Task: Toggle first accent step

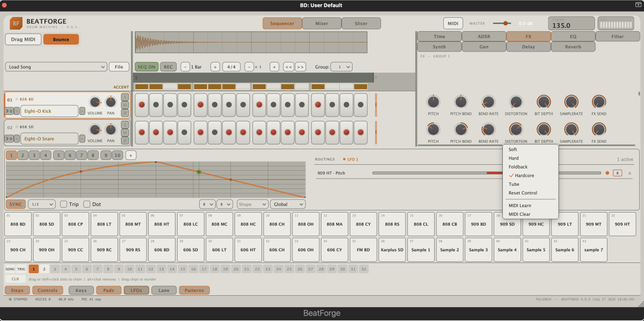Action: click(142, 86)
